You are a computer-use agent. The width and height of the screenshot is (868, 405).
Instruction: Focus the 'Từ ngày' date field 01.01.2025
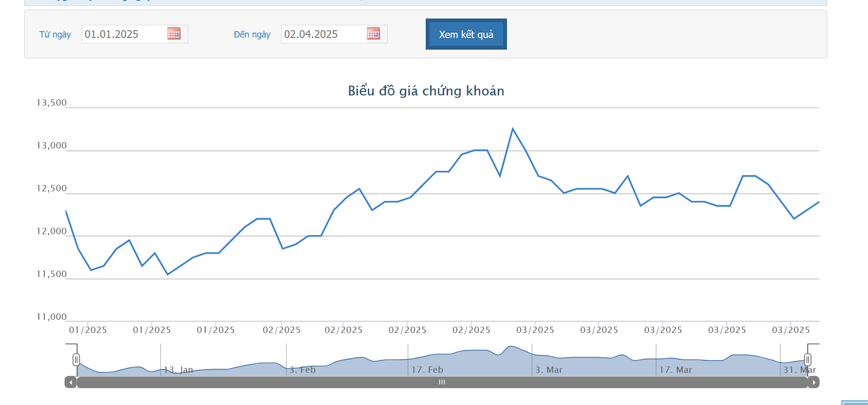[124, 34]
